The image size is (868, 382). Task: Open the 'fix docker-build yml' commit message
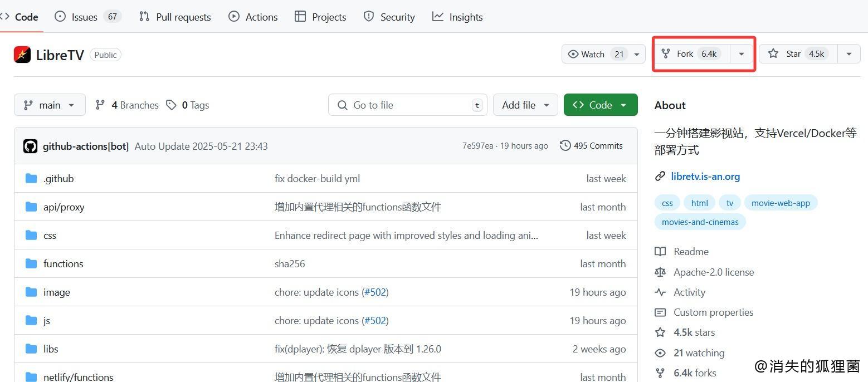pos(317,178)
